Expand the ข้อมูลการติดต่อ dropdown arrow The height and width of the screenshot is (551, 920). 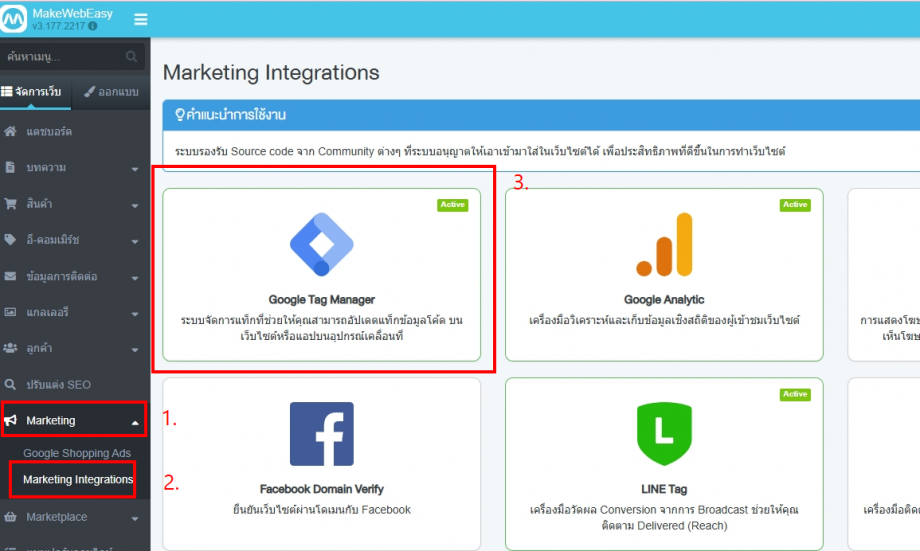click(135, 278)
